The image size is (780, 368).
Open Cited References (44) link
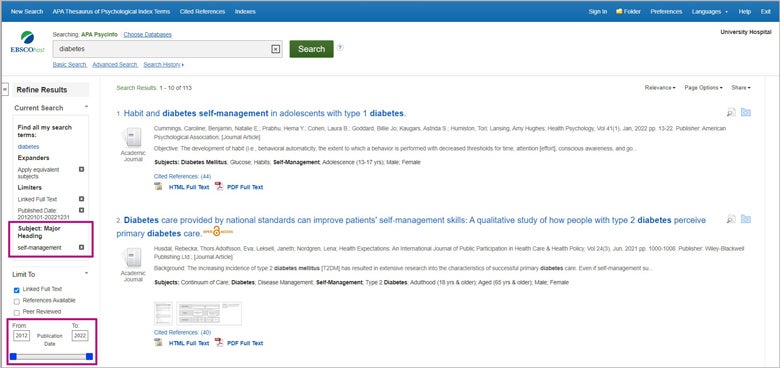coord(183,176)
